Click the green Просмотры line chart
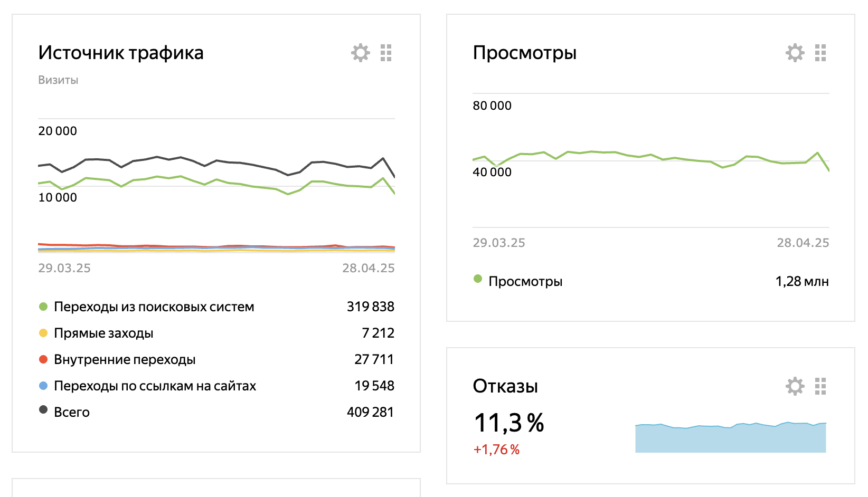Viewport: 868px width, 497px height. (651, 160)
